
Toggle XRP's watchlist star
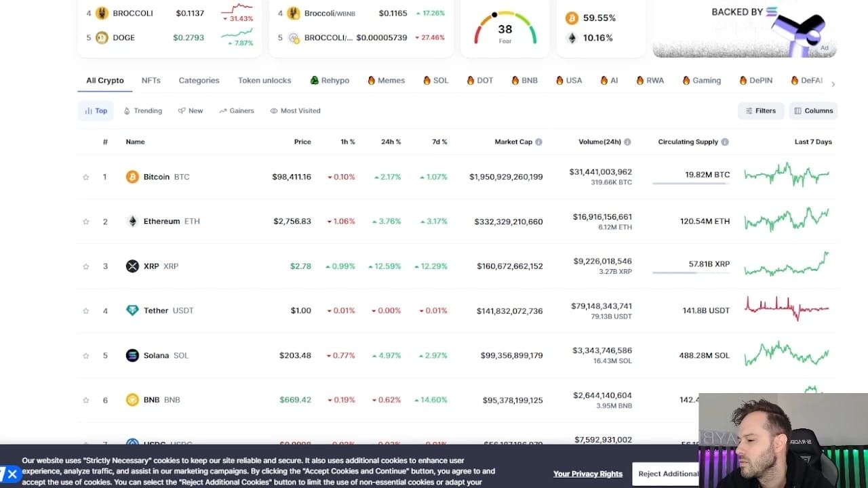click(85, 266)
